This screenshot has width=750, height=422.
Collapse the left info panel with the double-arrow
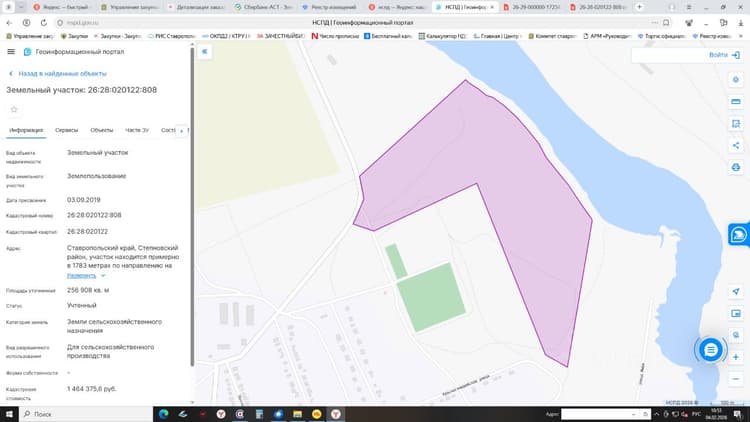pyautogui.click(x=205, y=52)
